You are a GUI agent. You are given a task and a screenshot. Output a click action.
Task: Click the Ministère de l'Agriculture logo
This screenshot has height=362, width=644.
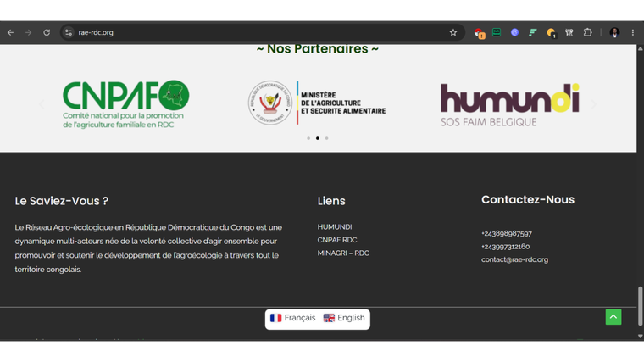tap(317, 103)
